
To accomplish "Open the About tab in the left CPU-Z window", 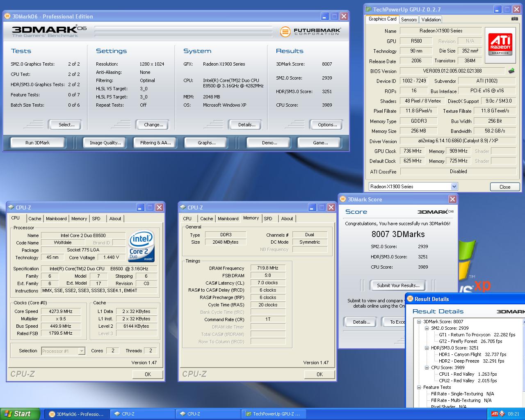I will pyautogui.click(x=115, y=219).
